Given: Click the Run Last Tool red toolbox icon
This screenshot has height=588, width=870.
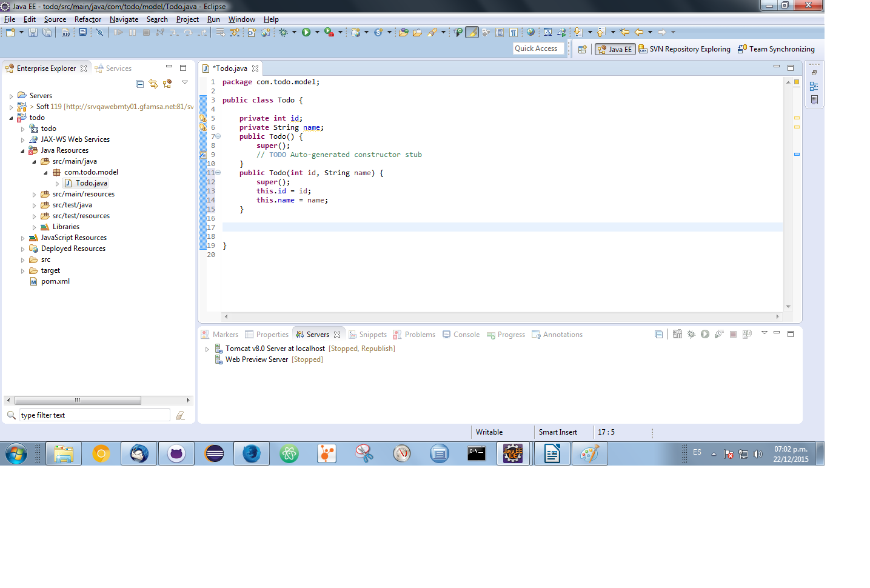Looking at the screenshot, I should tap(329, 32).
